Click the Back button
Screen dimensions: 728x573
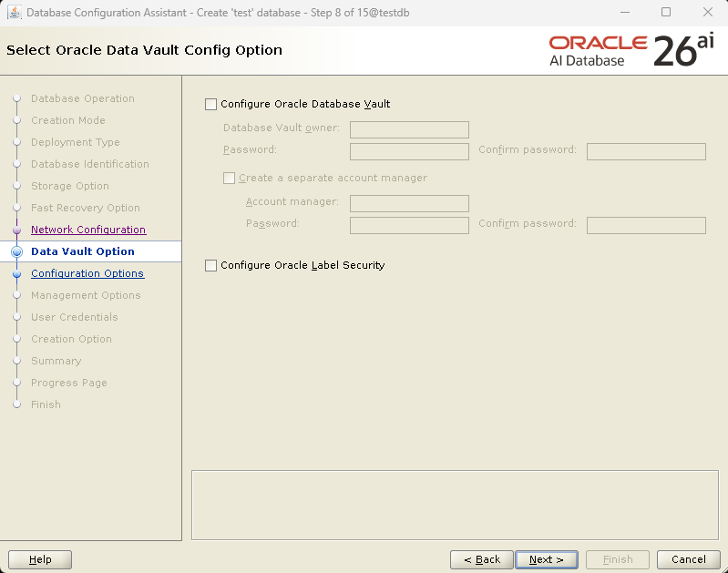pyautogui.click(x=482, y=559)
